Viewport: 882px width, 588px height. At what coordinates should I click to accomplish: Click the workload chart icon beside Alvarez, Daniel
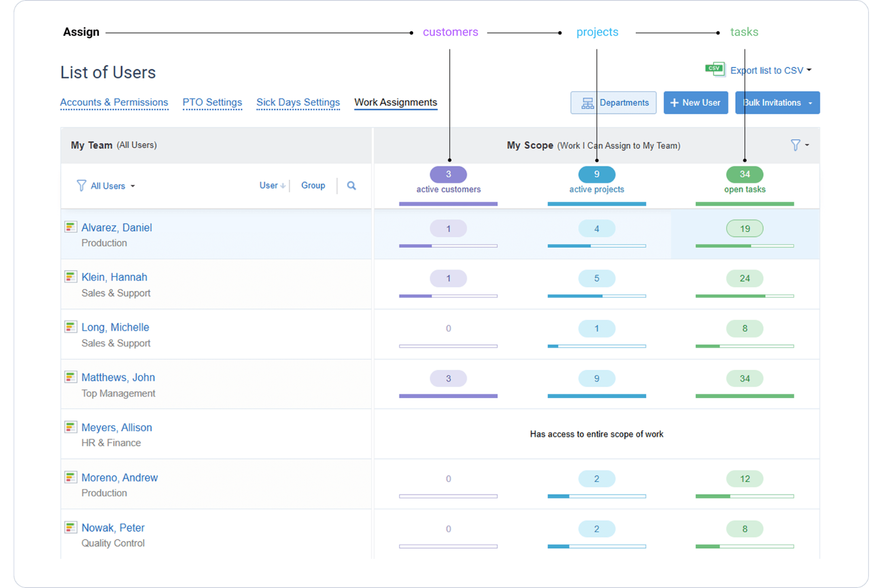point(70,226)
